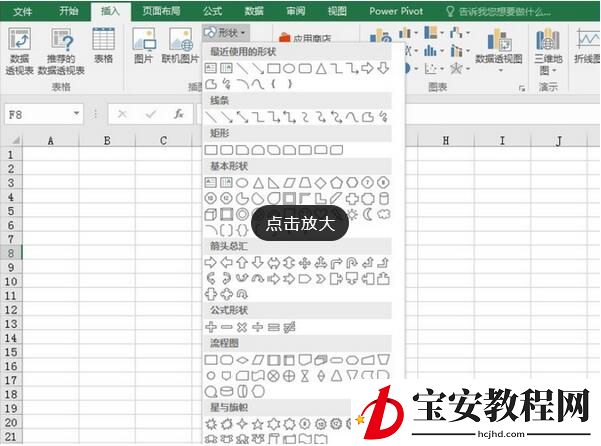Screen dimensions: 601x446
Task: Click the 折线图 sparkline button
Action: click(x=587, y=45)
